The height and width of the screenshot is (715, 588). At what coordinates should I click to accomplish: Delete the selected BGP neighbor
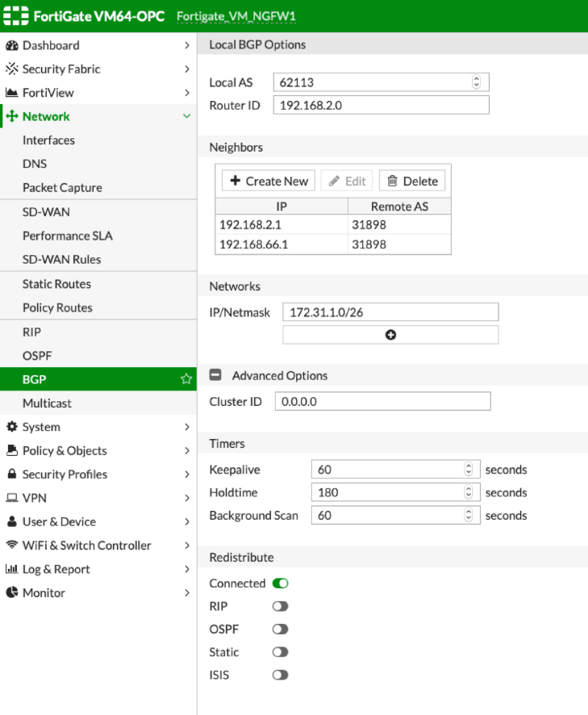411,181
